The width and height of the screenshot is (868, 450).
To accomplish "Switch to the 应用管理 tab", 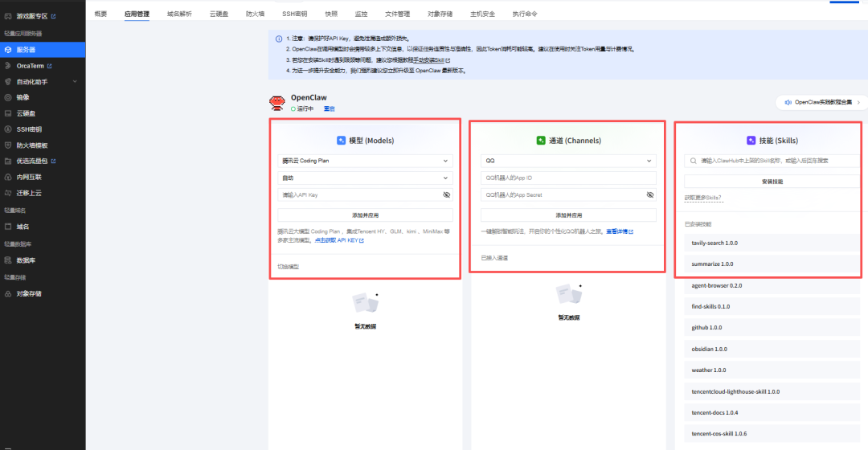I will tap(137, 14).
